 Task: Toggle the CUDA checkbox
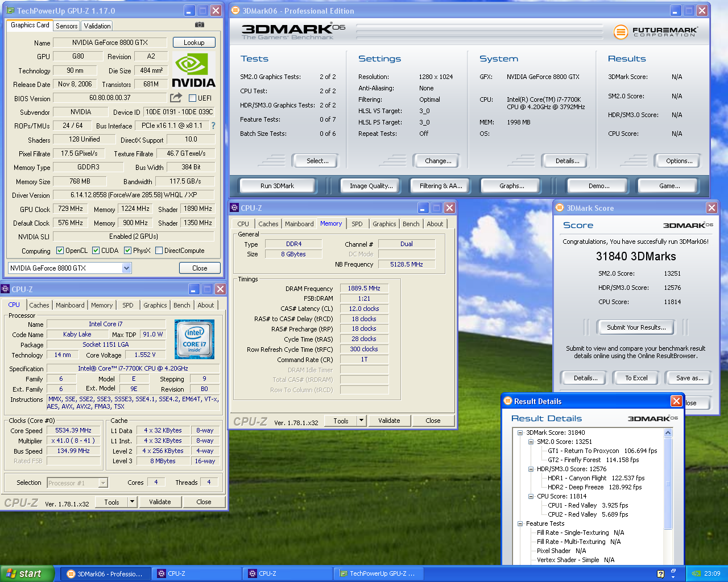[x=96, y=251]
